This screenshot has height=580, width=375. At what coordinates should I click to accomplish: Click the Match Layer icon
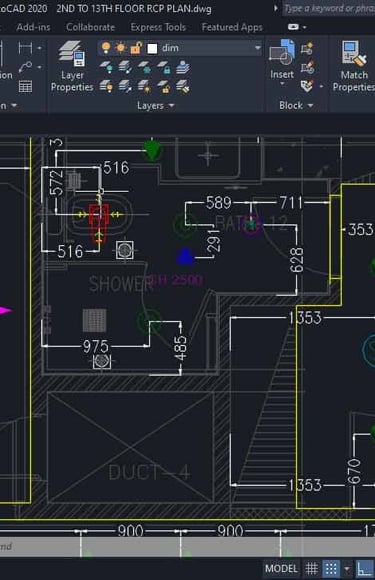183,87
